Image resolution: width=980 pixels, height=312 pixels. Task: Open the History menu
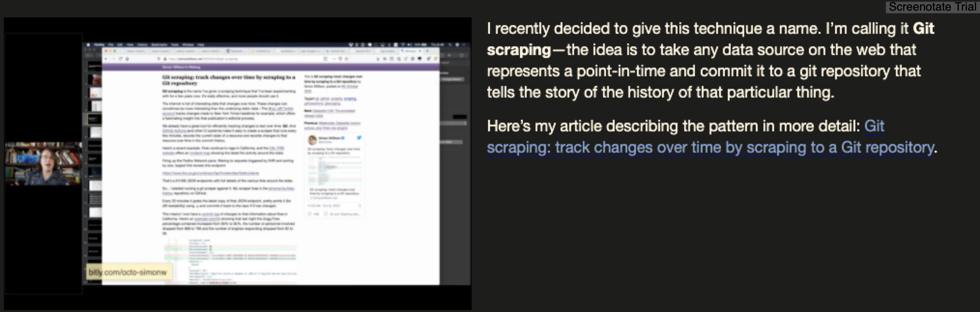click(142, 44)
